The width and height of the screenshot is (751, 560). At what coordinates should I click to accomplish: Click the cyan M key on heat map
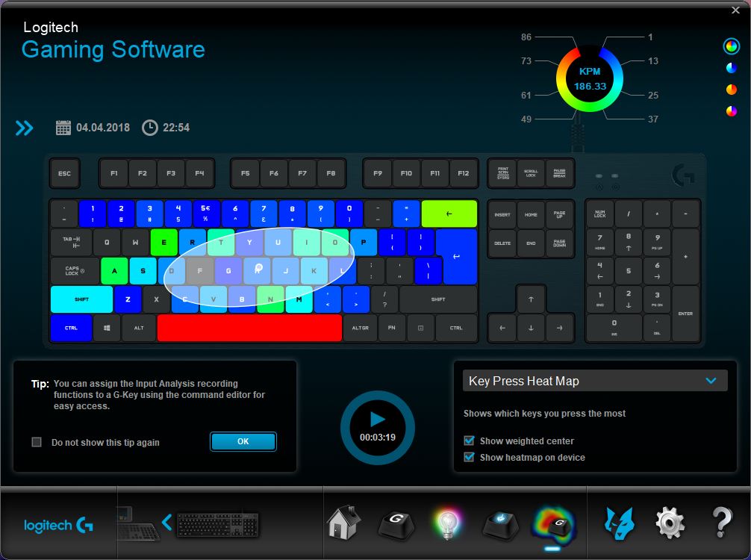click(299, 299)
